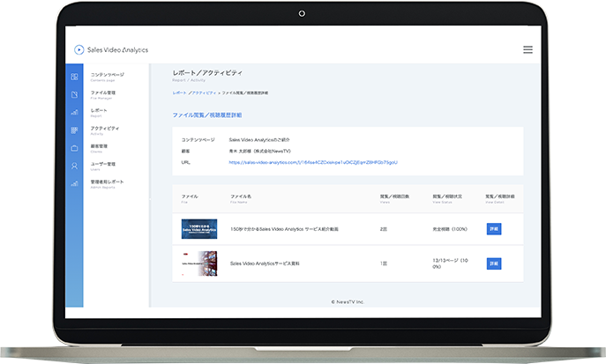
Task: Click the 150秒 intro video thumbnail
Action: click(198, 228)
